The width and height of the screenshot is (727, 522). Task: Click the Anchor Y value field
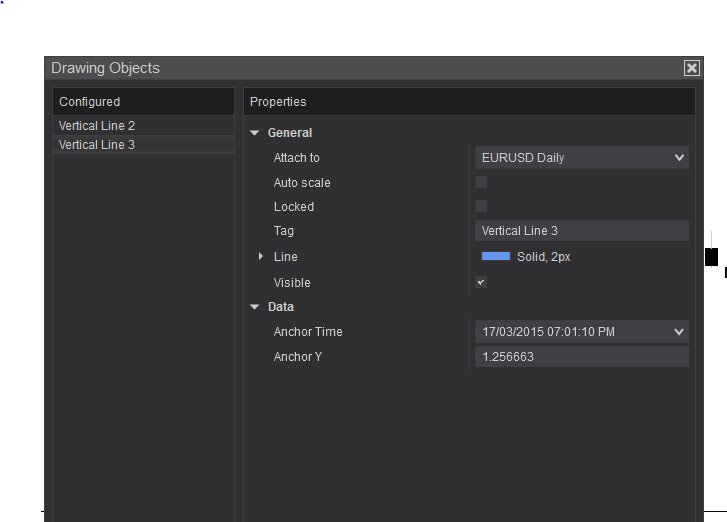[581, 356]
